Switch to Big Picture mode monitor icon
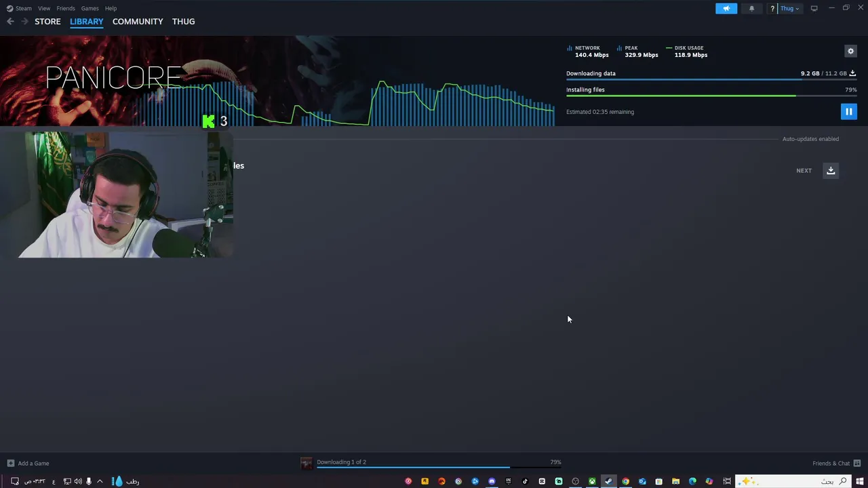Screen dimensions: 868x488 [x=814, y=8]
